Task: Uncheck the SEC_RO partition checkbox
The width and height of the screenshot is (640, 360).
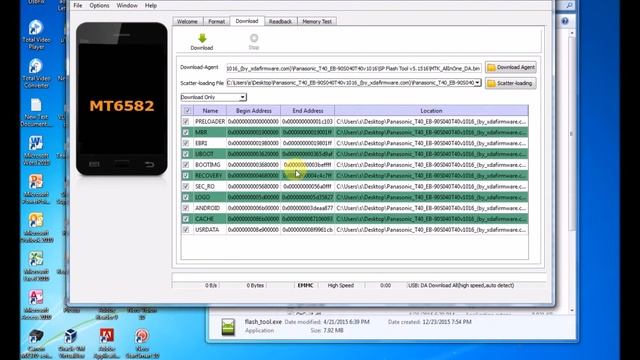Action: click(186, 187)
